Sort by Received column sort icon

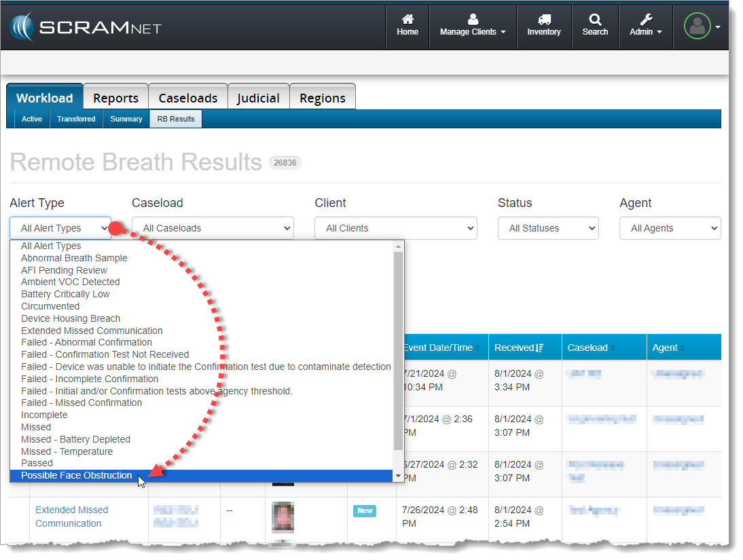pyautogui.click(x=540, y=348)
